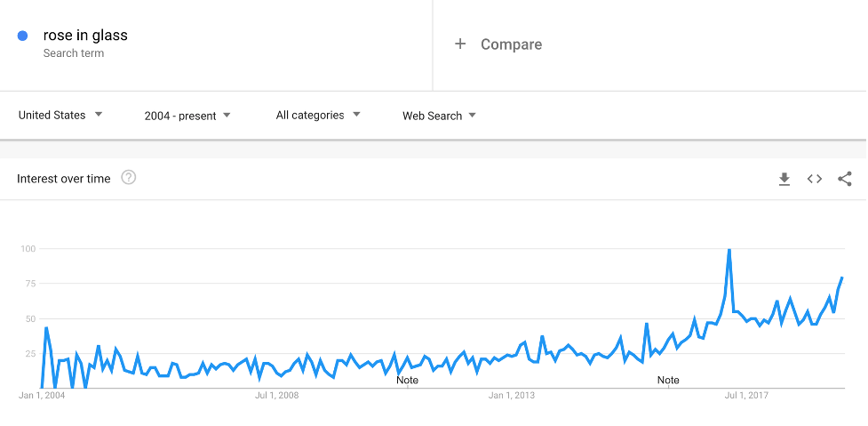
Task: Click the download CSV icon
Action: pos(784,179)
